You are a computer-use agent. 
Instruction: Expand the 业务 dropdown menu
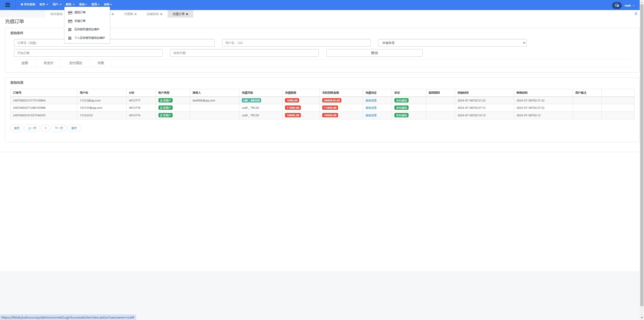pyautogui.click(x=44, y=4)
